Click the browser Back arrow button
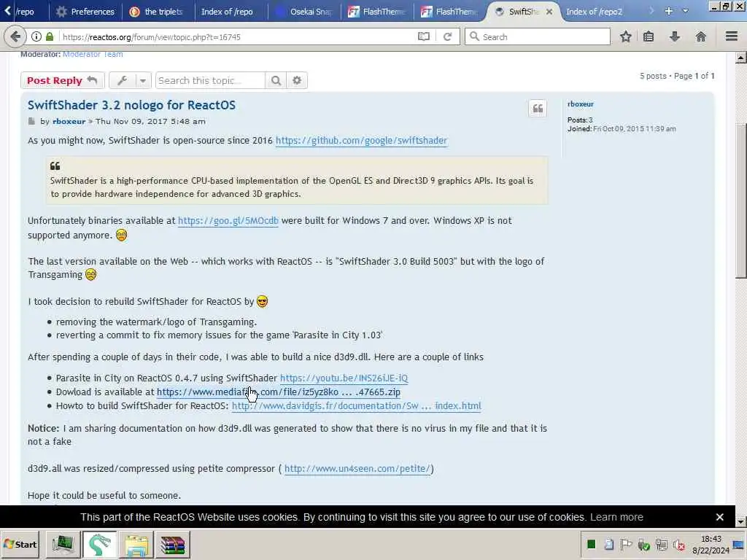The height and width of the screenshot is (560, 747). (15, 36)
